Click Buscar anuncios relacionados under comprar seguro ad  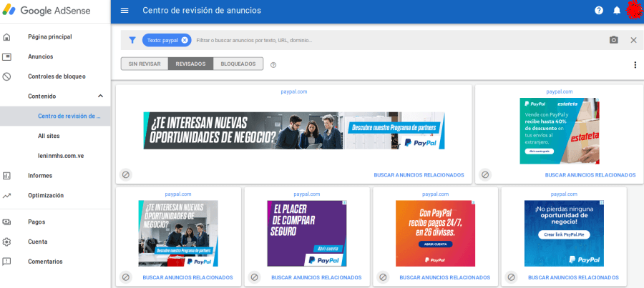(316, 278)
